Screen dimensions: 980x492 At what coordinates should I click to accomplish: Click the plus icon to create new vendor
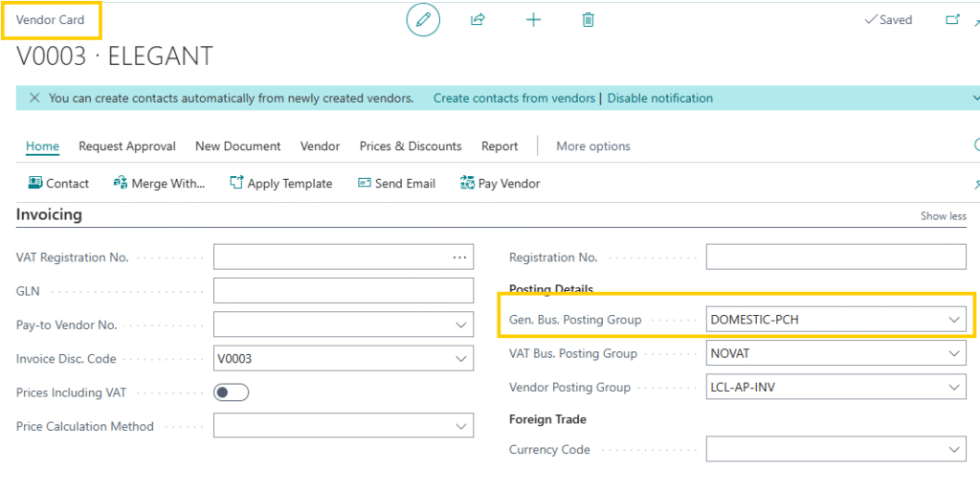coord(533,19)
